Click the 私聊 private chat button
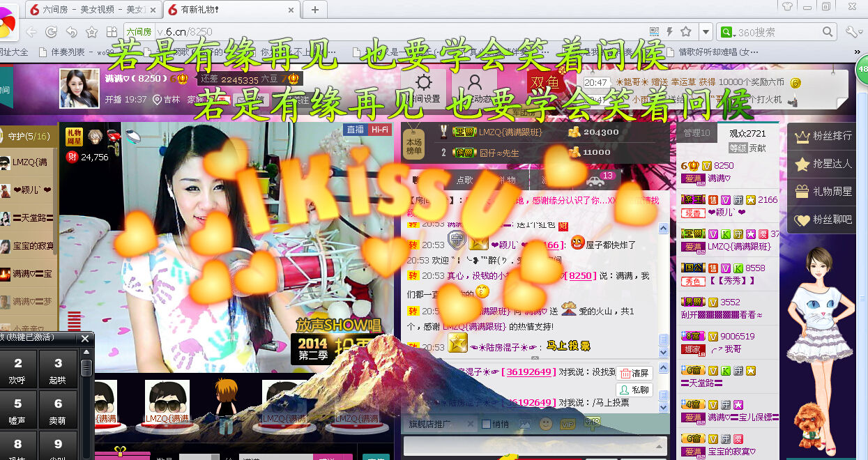Viewport: 868px width, 460px height. pyautogui.click(x=634, y=390)
